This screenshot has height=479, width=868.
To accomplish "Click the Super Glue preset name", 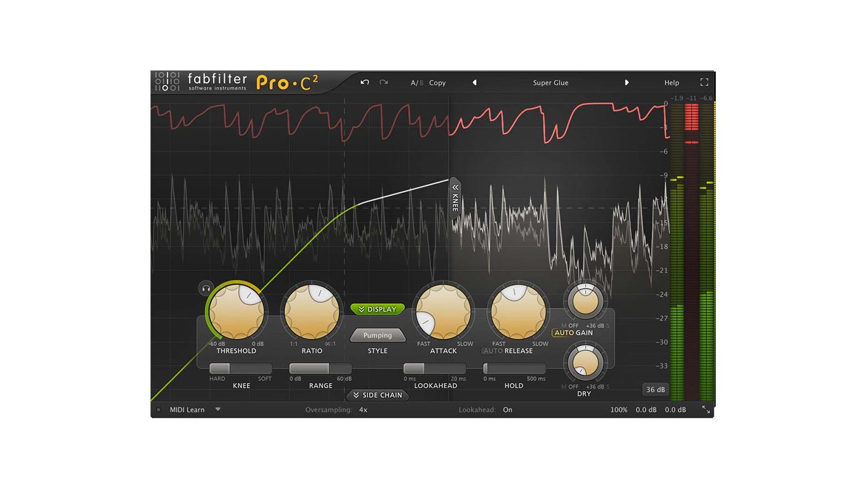I will click(551, 82).
